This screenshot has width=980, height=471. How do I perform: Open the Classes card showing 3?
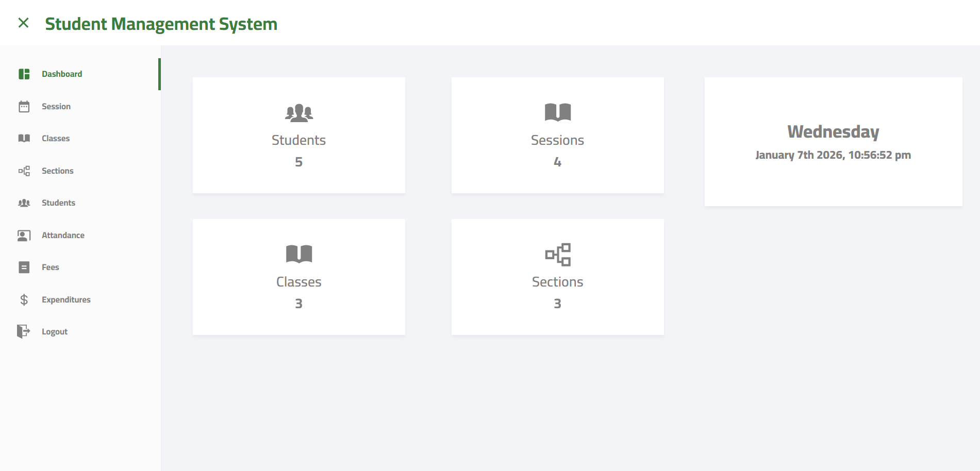tap(299, 277)
